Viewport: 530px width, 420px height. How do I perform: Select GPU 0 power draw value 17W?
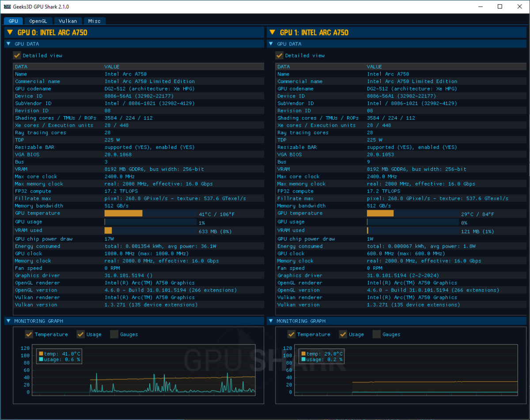(109, 239)
